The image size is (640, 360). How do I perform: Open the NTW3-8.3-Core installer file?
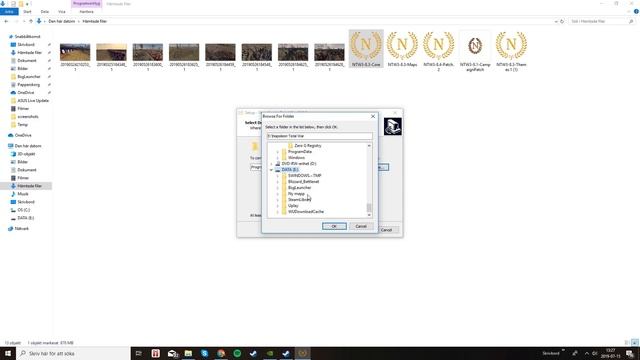click(x=366, y=48)
